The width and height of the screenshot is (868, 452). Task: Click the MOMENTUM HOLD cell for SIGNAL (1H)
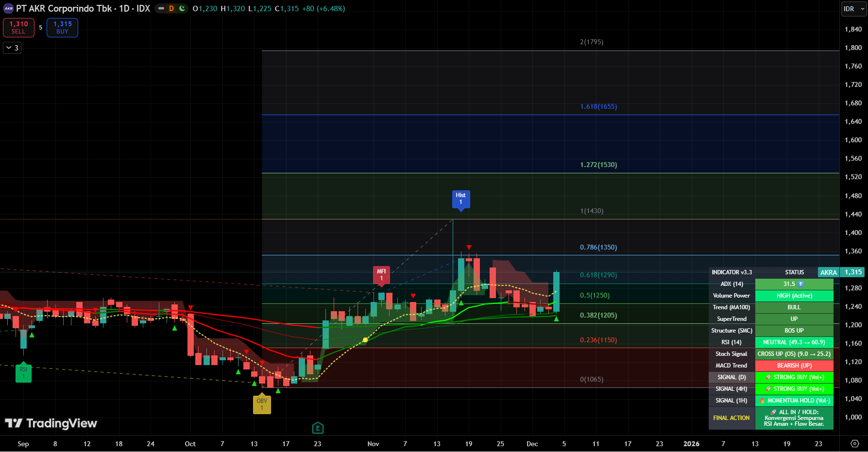pyautogui.click(x=794, y=401)
